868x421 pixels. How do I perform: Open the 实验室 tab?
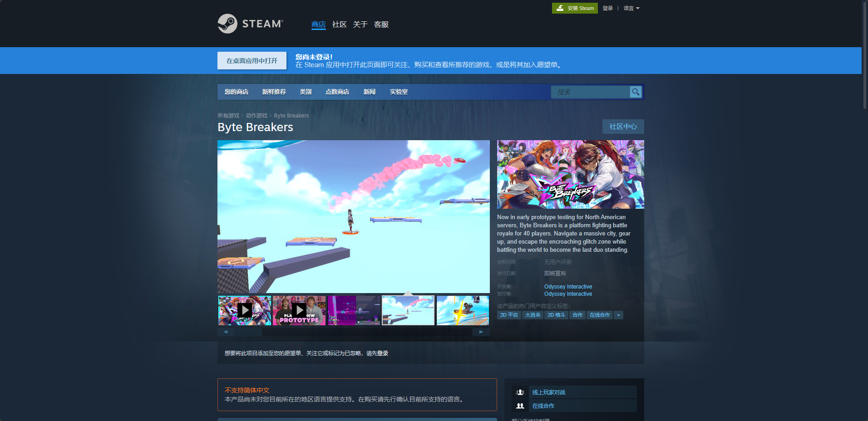pos(399,92)
